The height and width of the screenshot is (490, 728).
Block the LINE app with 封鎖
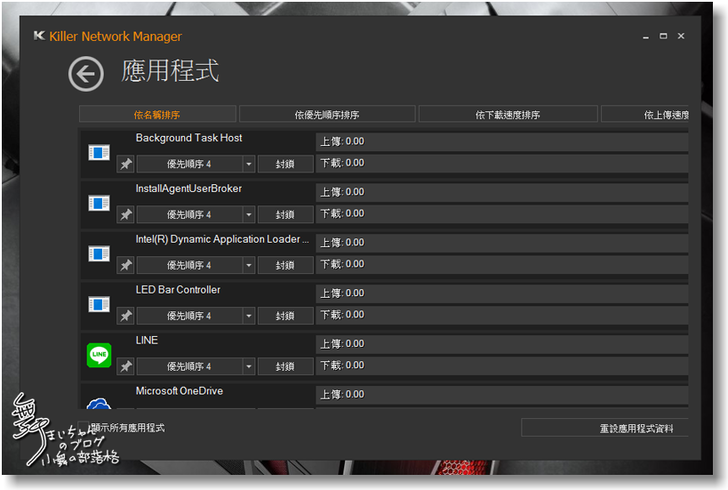(x=285, y=366)
